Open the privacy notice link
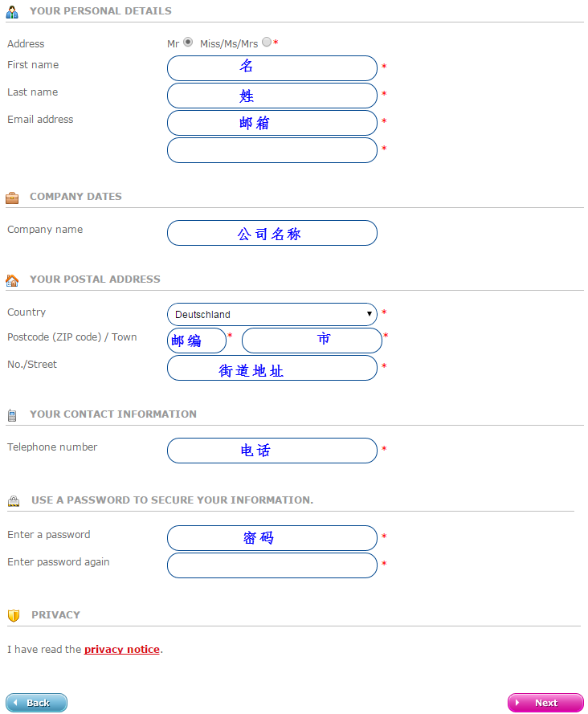The height and width of the screenshot is (714, 588). (x=122, y=649)
